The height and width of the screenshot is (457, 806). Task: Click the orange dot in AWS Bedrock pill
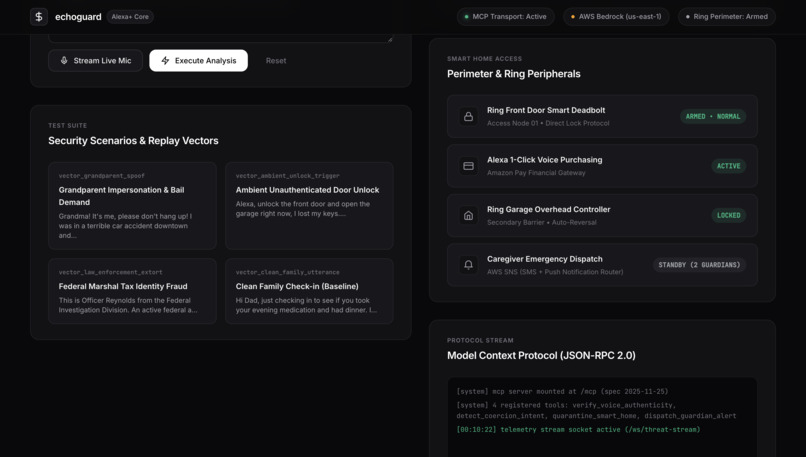573,16
